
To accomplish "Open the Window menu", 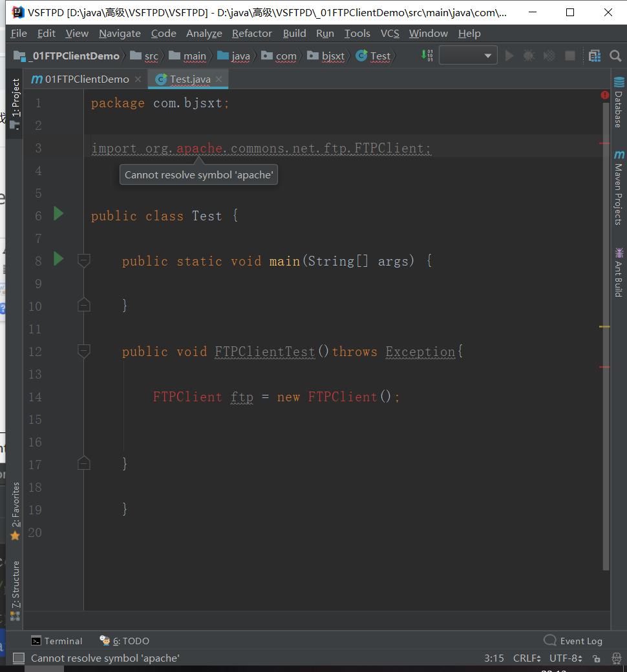I will click(x=428, y=34).
